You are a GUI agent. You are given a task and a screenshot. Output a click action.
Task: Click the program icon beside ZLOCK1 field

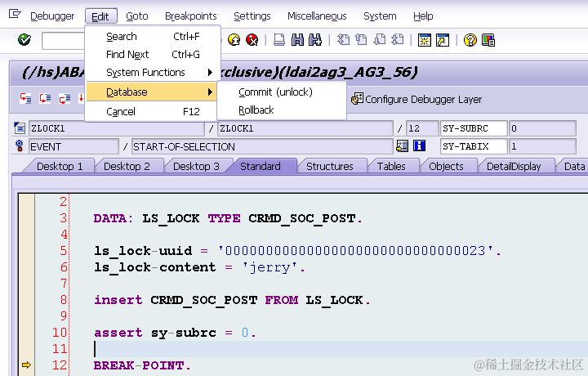point(19,128)
